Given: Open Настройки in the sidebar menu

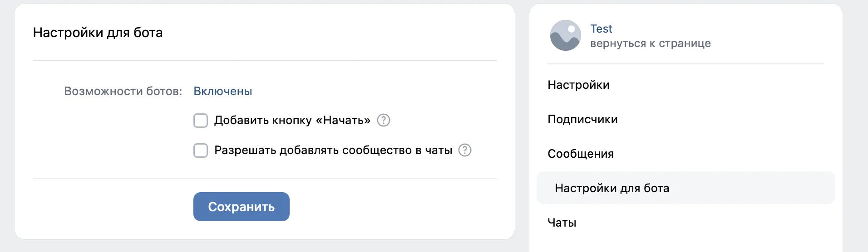Looking at the screenshot, I should point(578,85).
